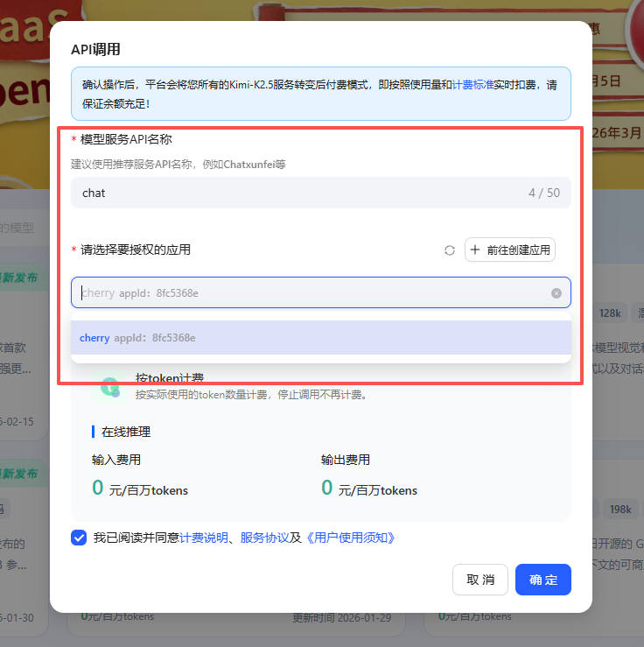The height and width of the screenshot is (647, 644).
Task: Click the 4 / 50 character counter
Action: (x=543, y=193)
